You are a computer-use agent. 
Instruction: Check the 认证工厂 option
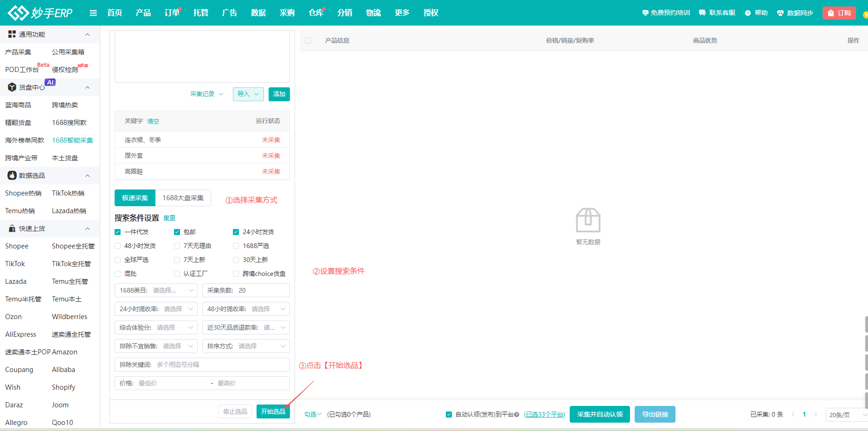177,274
